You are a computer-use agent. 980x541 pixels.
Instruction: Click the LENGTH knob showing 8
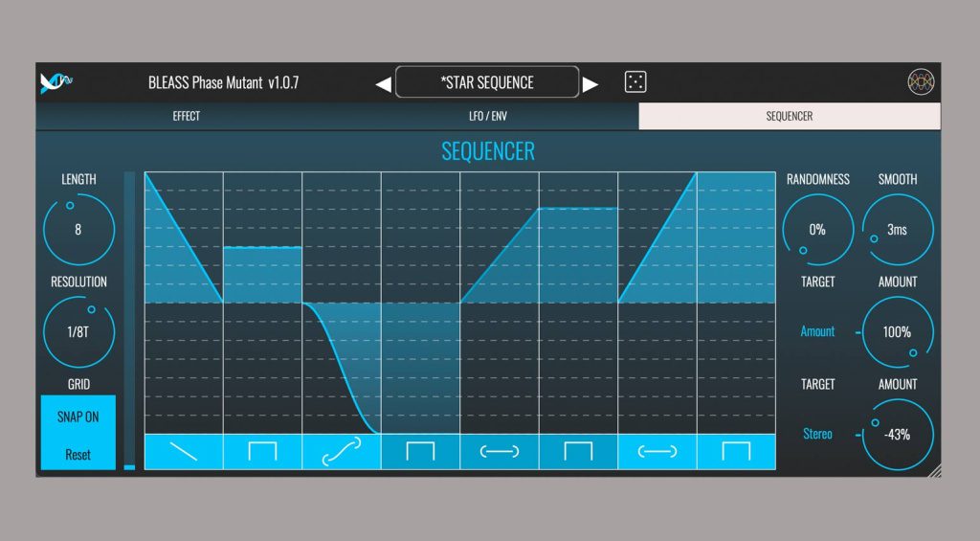78,230
